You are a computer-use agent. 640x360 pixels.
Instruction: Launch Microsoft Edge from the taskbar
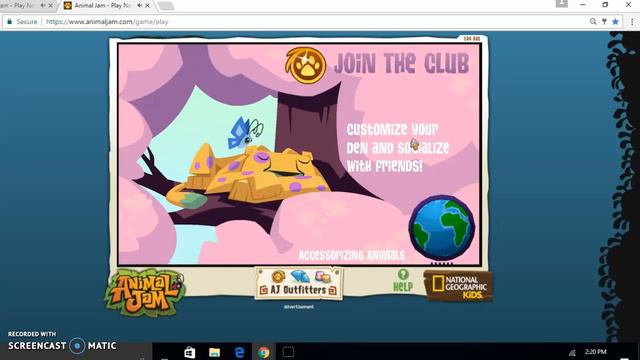240,352
